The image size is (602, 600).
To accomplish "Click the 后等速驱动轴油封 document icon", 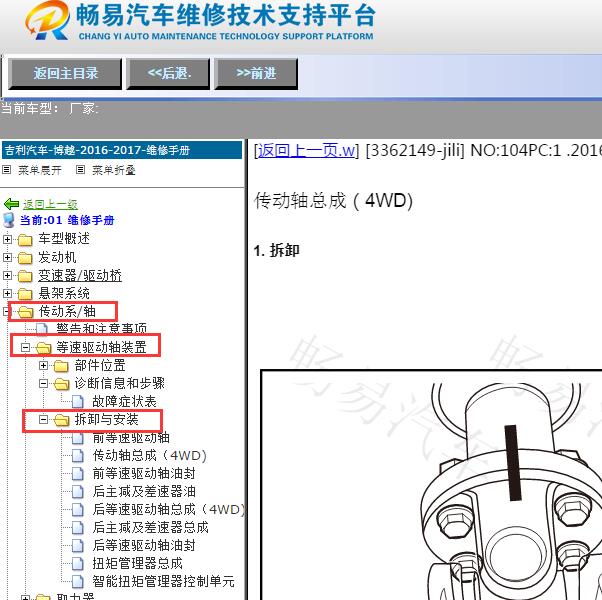I will pyautogui.click(x=78, y=545).
